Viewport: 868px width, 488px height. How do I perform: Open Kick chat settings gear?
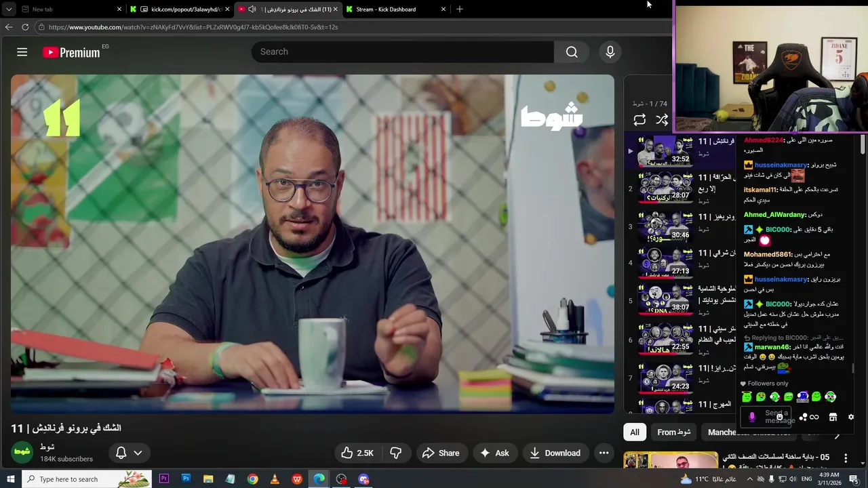[x=851, y=417]
